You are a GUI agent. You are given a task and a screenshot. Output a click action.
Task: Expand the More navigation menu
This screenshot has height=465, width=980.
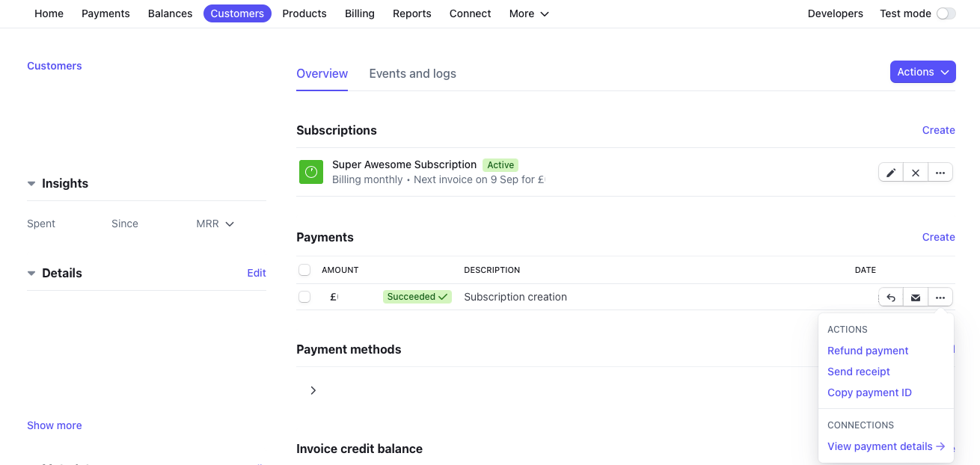click(528, 13)
